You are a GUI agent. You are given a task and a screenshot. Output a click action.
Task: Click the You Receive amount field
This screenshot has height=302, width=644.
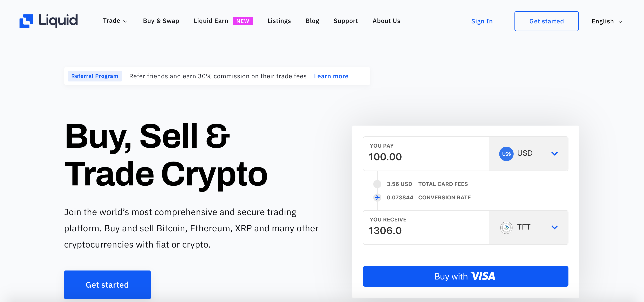click(426, 228)
